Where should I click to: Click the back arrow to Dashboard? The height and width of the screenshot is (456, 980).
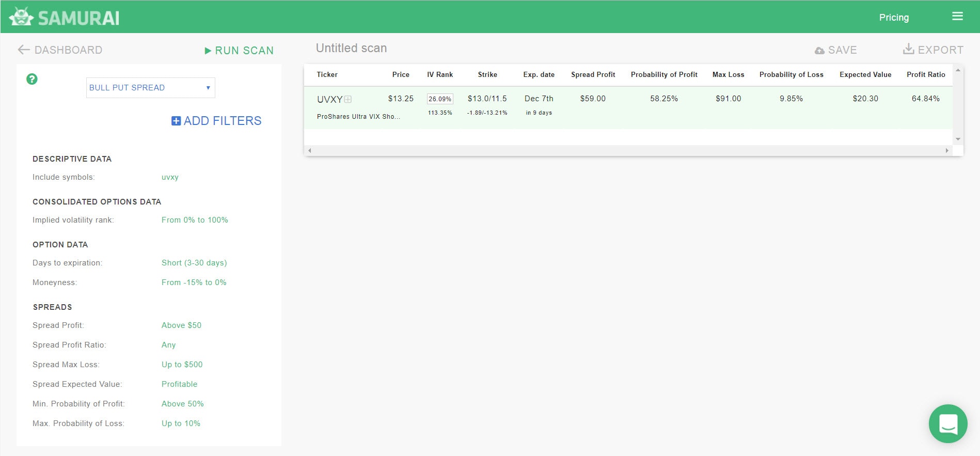click(x=23, y=50)
